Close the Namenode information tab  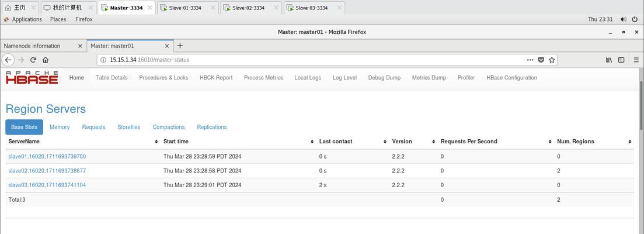pos(80,46)
